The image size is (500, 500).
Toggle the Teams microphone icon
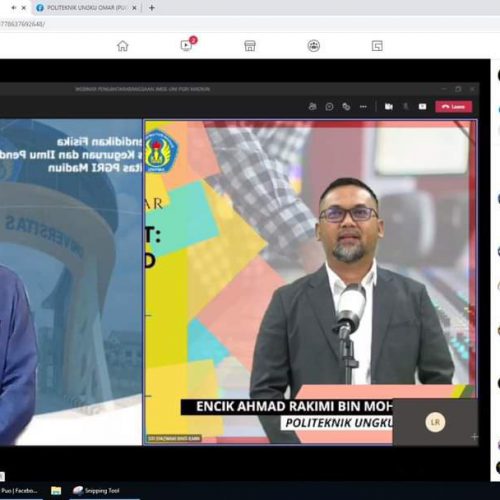coord(406,106)
